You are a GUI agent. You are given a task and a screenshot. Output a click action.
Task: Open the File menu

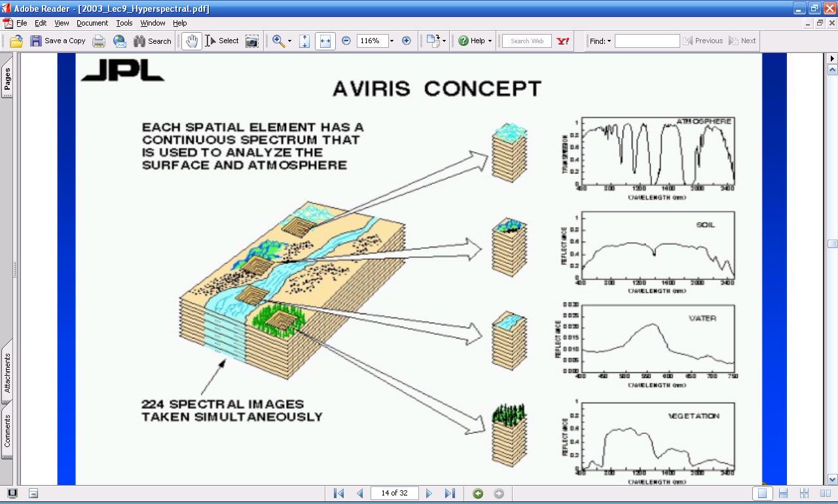click(22, 23)
